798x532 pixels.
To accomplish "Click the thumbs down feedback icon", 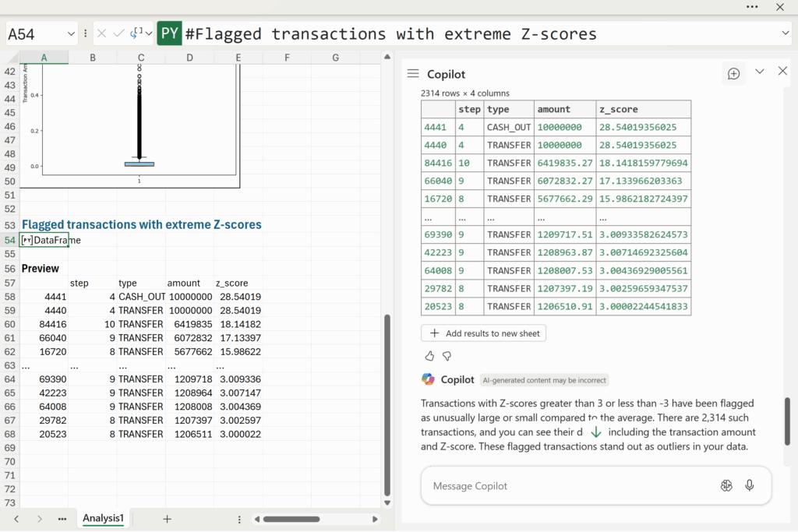I will coord(447,356).
